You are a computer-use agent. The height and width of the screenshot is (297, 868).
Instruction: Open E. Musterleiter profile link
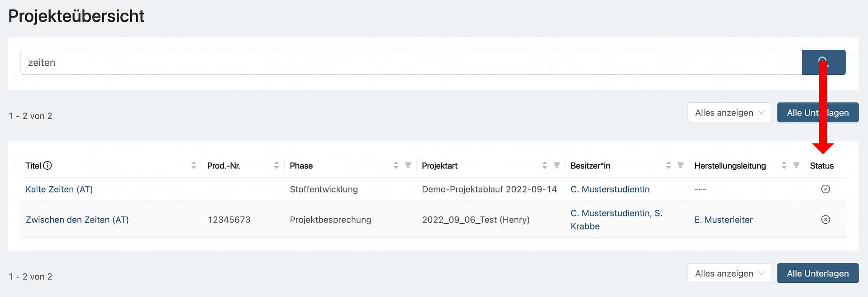pos(723,220)
